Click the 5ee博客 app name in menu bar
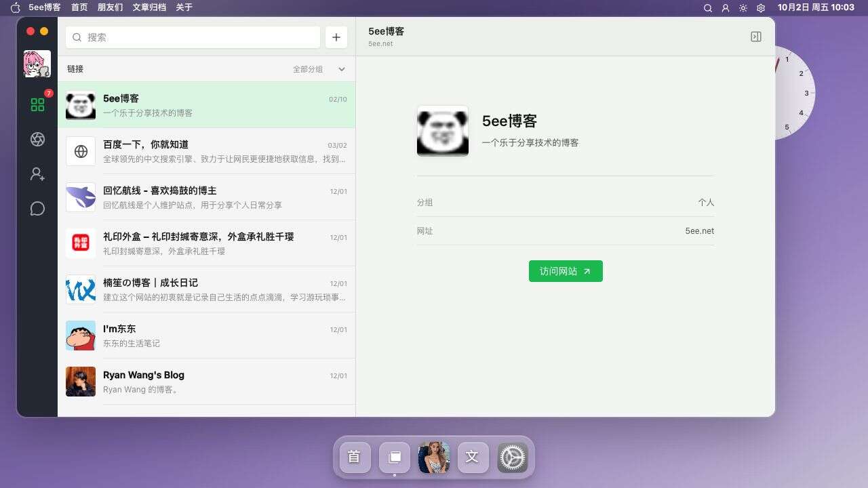 [x=45, y=7]
